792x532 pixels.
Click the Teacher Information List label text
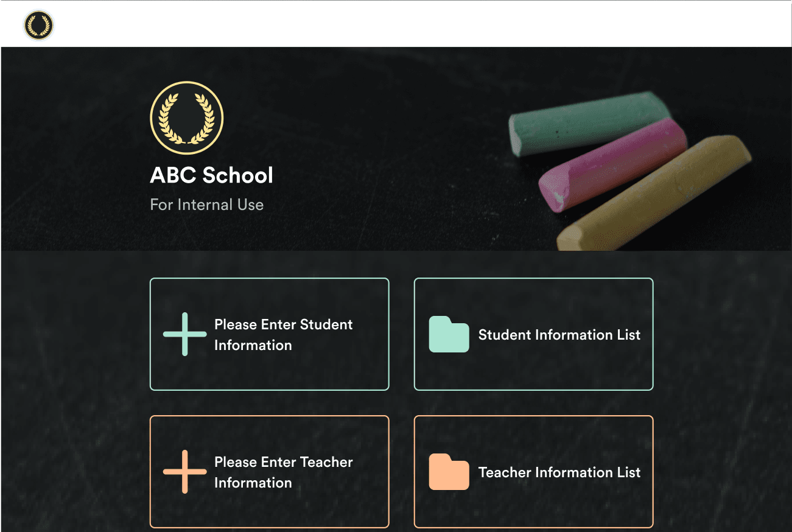[x=559, y=472]
